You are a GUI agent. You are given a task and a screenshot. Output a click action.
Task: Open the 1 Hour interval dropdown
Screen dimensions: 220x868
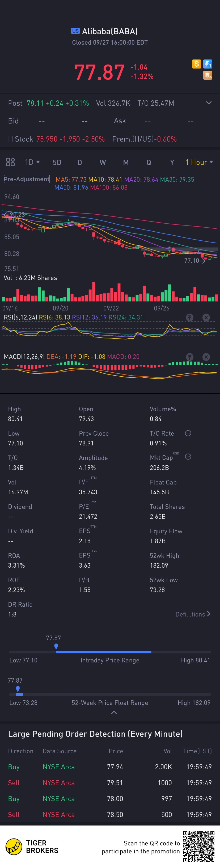199,162
